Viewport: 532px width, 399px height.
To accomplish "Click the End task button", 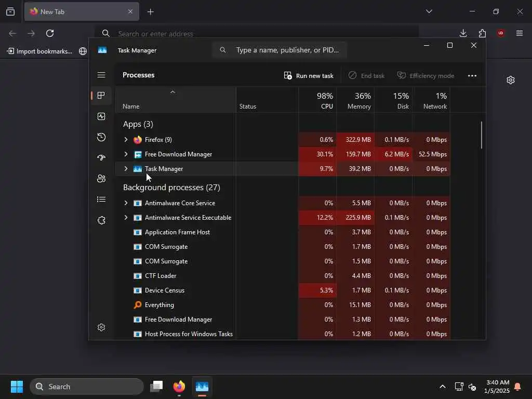I will coord(366,76).
